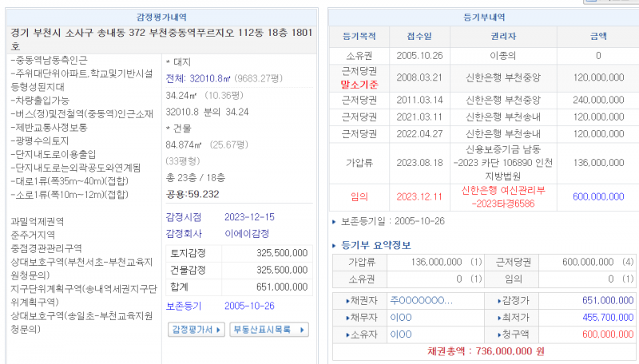Open the 감정평가서 appraisal report button

(x=192, y=329)
